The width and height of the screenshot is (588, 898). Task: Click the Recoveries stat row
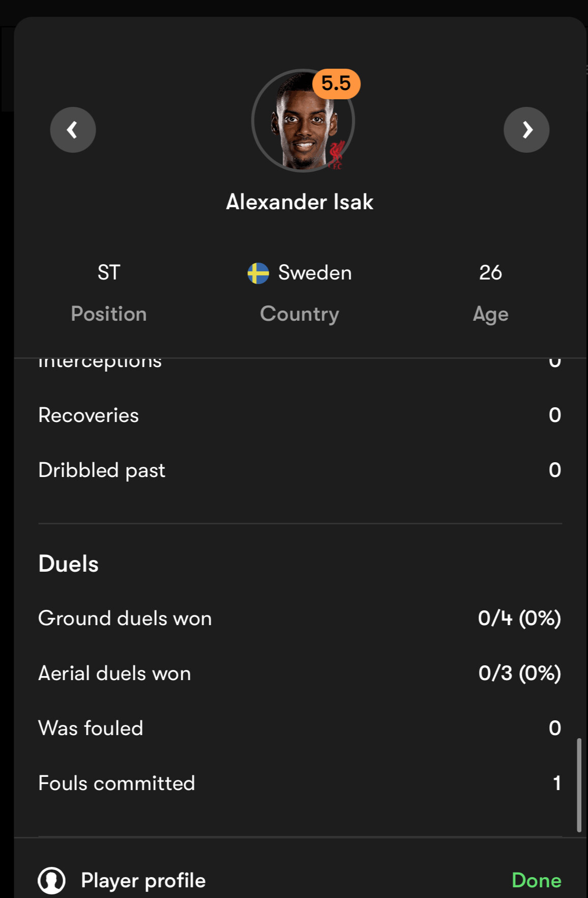click(299, 415)
